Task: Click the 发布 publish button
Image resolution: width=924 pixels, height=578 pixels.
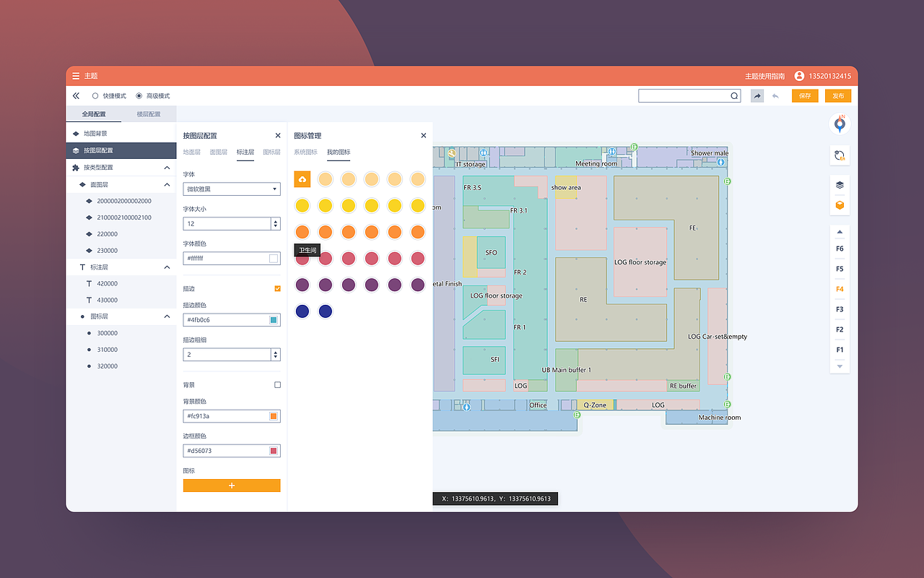Action: [838, 95]
